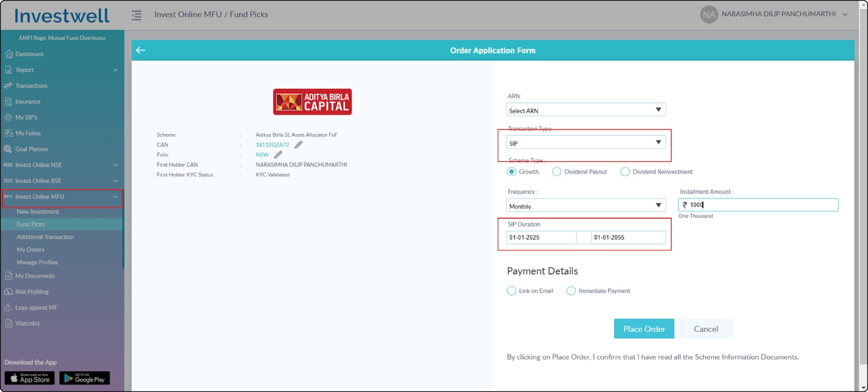Click the Google Play download badge

pos(85,378)
